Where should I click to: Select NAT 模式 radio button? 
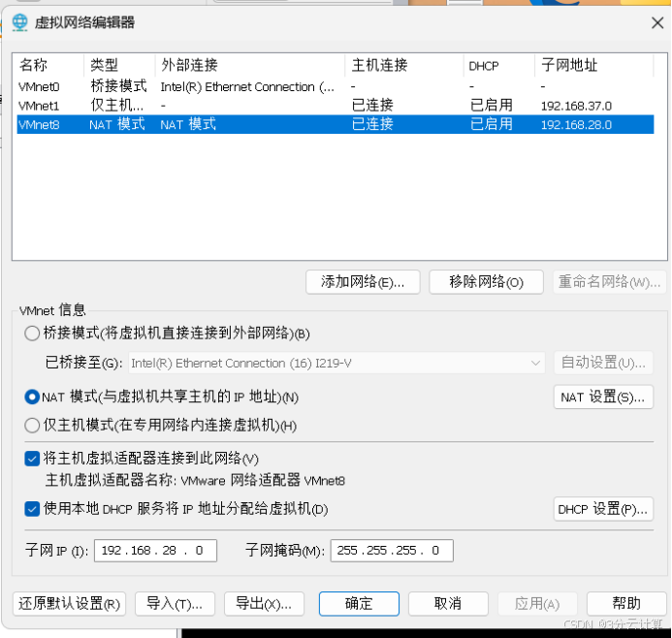pyautogui.click(x=32, y=397)
